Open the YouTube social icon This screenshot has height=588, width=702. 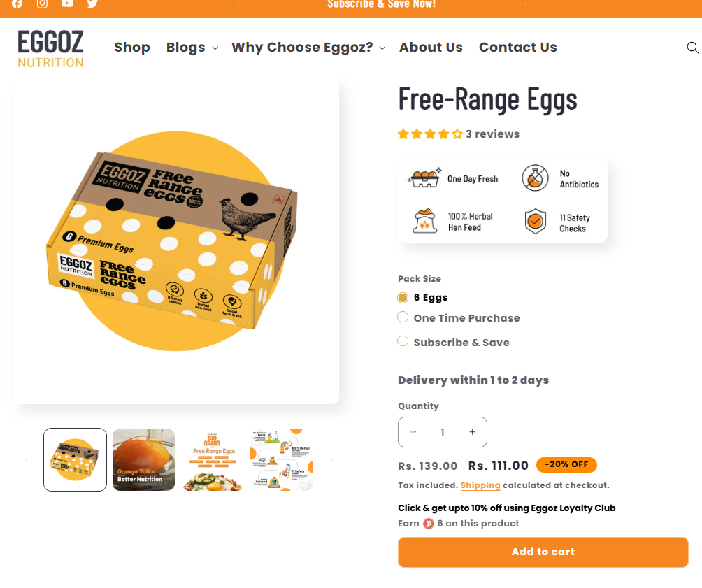click(67, 3)
